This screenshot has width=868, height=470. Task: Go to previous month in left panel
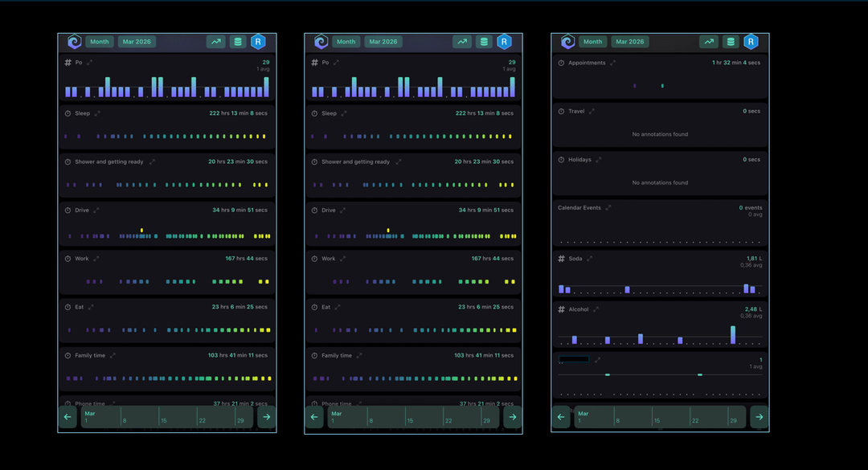pyautogui.click(x=68, y=417)
